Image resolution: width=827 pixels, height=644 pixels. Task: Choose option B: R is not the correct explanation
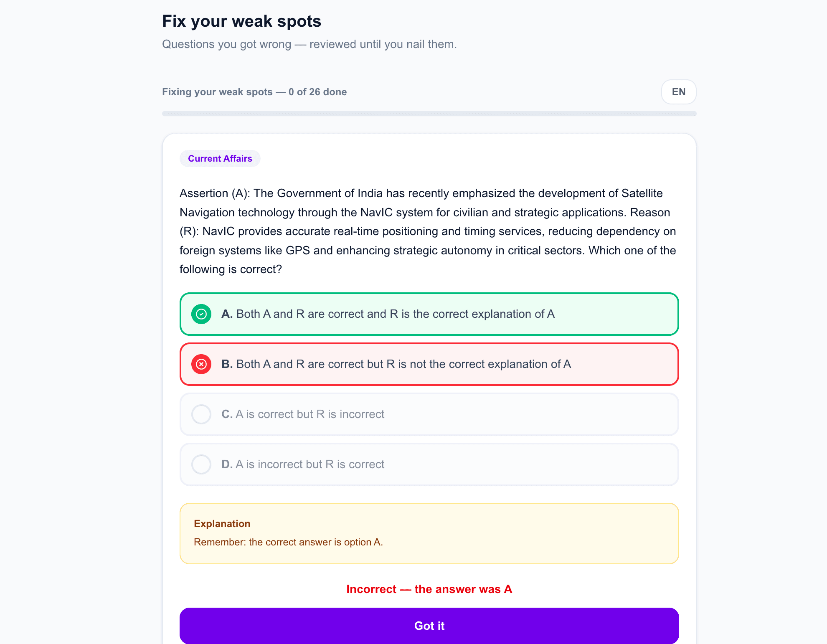pos(429,364)
